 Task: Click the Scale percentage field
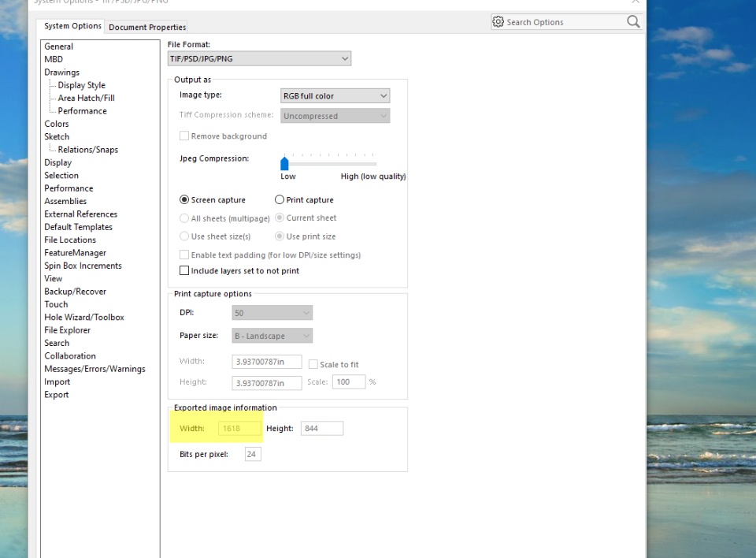coord(349,381)
